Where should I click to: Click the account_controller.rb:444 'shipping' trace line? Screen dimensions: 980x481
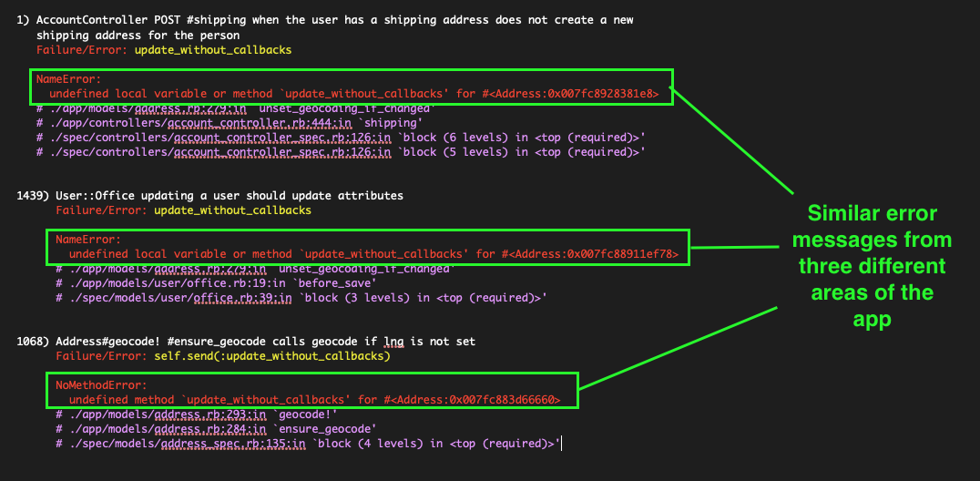coord(230,122)
